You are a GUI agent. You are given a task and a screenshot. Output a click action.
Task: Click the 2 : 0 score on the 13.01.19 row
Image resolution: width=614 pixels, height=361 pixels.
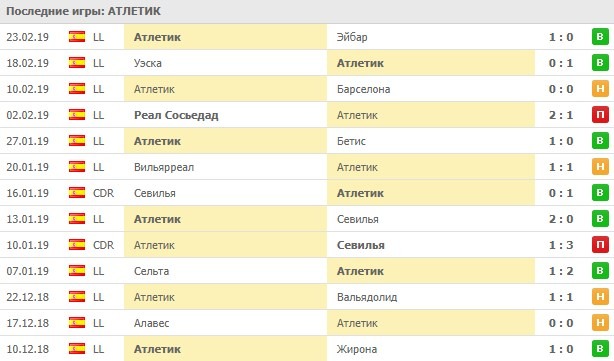pyautogui.click(x=561, y=219)
